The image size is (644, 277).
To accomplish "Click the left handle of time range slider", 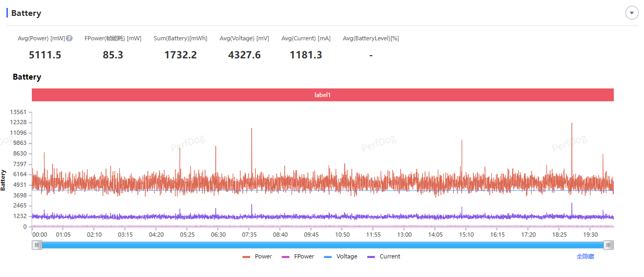I will [37, 245].
